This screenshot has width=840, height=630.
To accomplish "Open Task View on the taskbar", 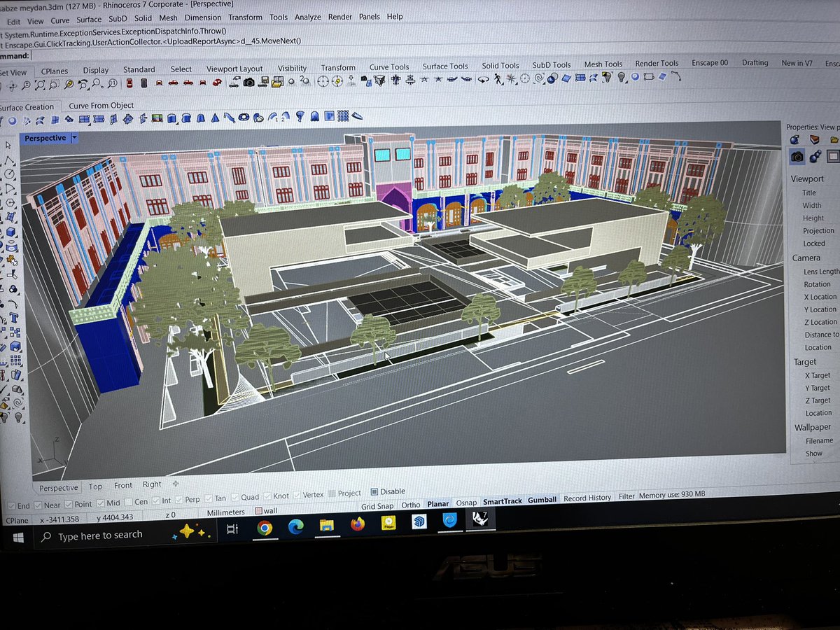I will [x=232, y=530].
